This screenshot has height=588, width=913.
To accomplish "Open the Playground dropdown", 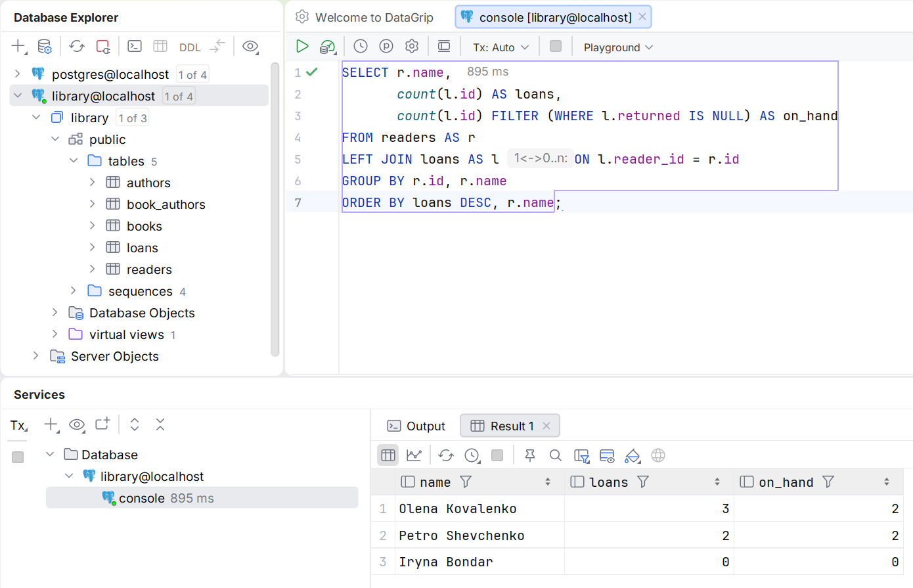I will [618, 47].
